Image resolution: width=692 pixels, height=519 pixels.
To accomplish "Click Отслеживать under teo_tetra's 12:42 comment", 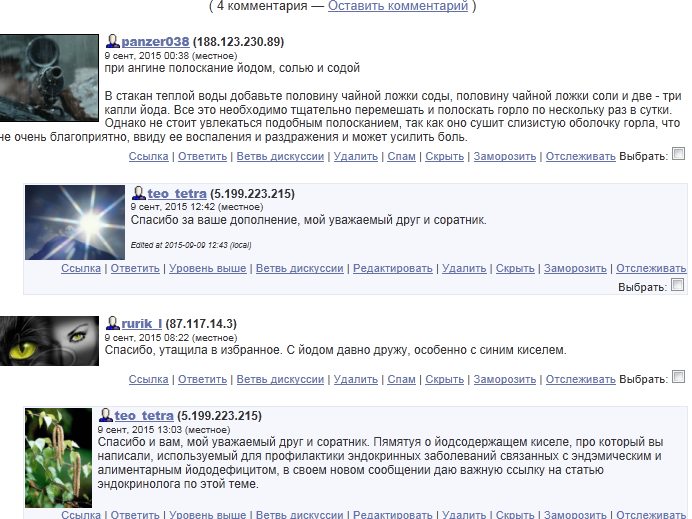I will tap(651, 268).
